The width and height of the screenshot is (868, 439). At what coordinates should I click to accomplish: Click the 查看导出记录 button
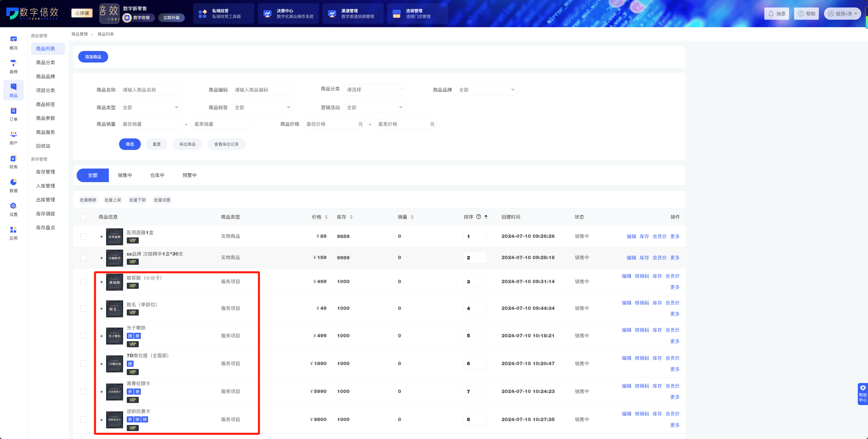pos(227,144)
